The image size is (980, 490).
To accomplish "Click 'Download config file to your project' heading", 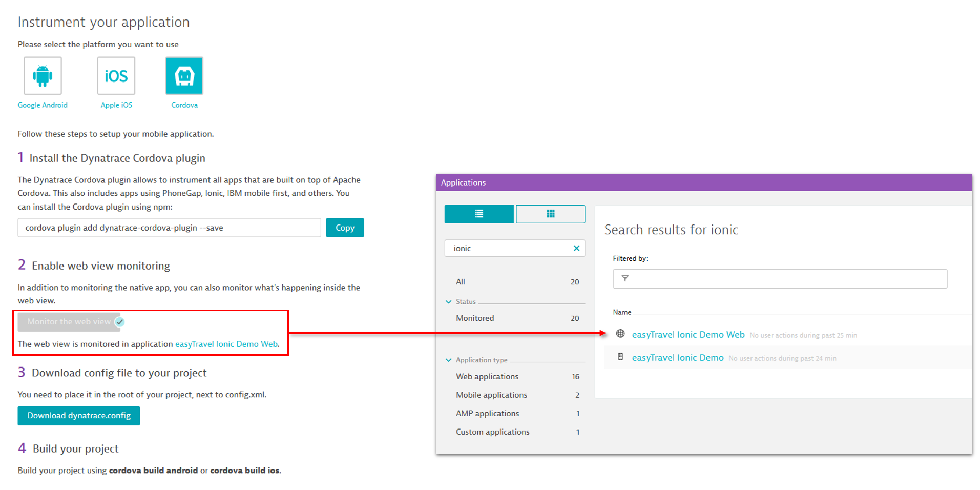I will click(x=119, y=373).
